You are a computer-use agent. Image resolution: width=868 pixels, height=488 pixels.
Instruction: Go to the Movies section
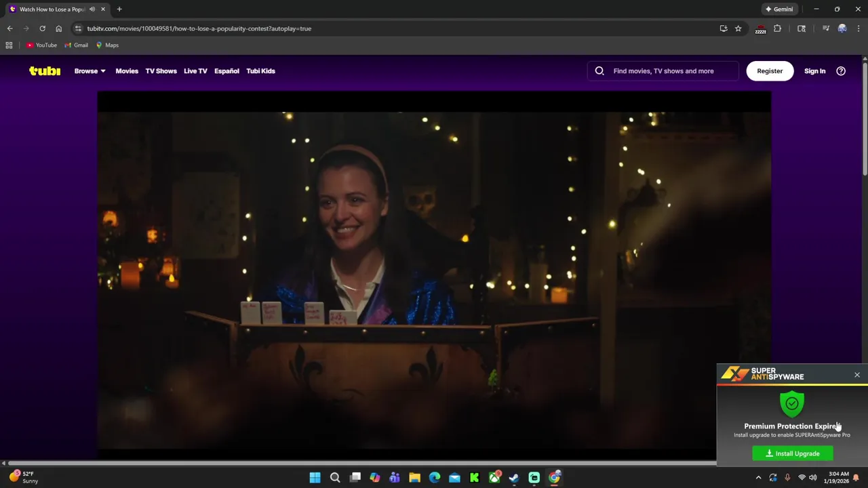127,70
